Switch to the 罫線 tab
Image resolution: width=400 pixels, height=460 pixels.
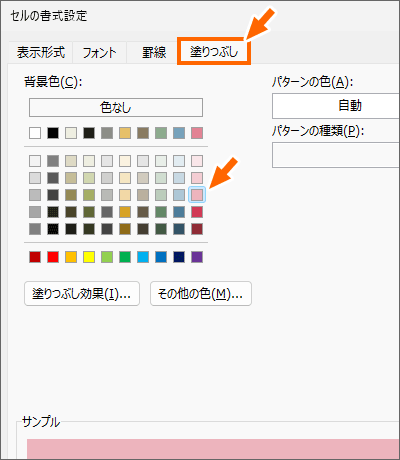154,52
